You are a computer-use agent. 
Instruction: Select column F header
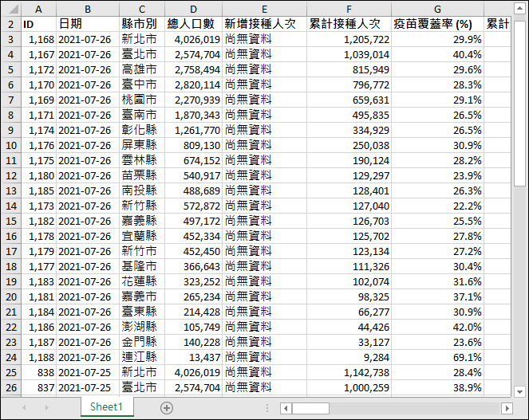tap(349, 9)
